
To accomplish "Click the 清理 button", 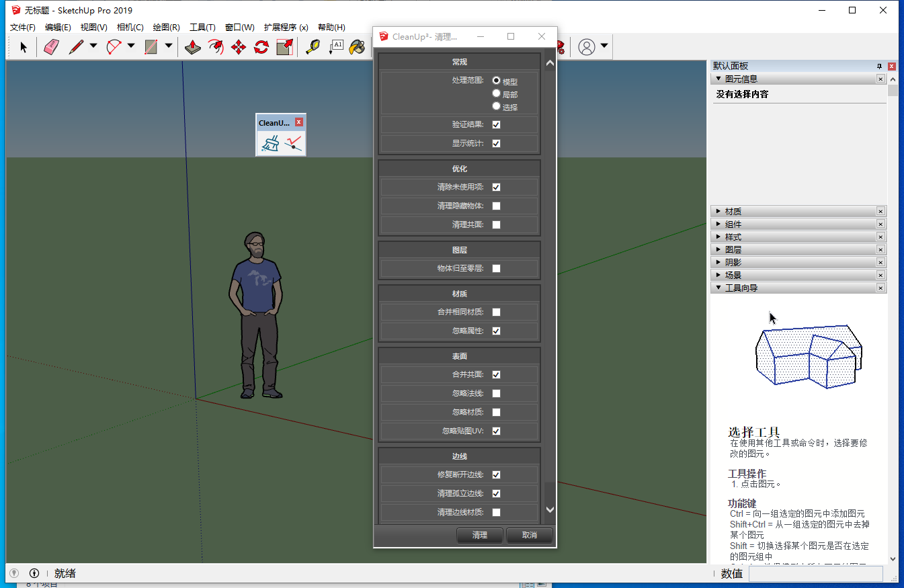I will [x=480, y=536].
